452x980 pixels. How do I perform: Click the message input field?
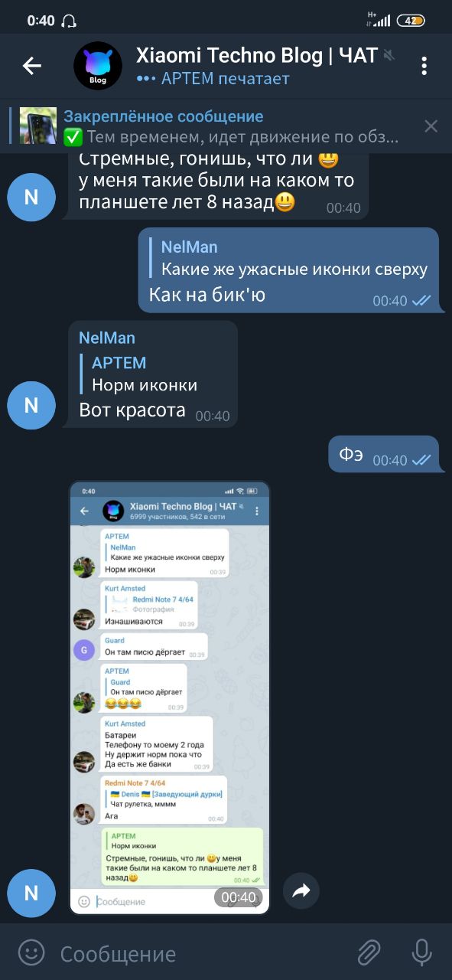pyautogui.click(x=199, y=954)
